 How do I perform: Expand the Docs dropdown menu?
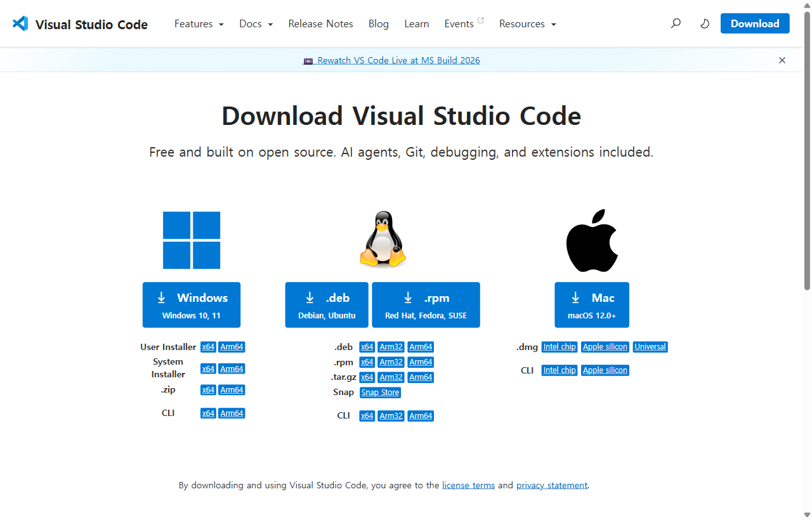(x=256, y=23)
